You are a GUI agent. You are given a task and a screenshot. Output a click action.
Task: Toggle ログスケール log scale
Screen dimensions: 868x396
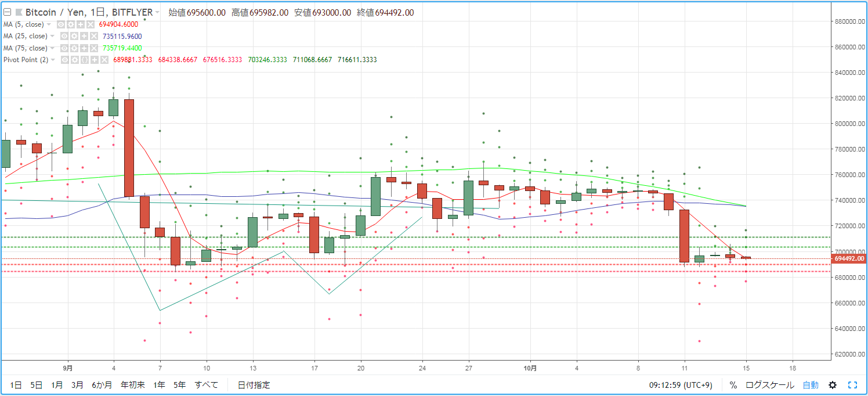(x=770, y=385)
